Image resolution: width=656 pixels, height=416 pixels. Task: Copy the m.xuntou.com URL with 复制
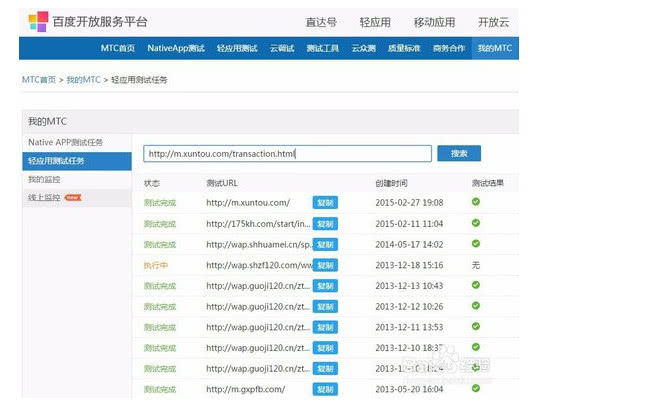coord(325,202)
